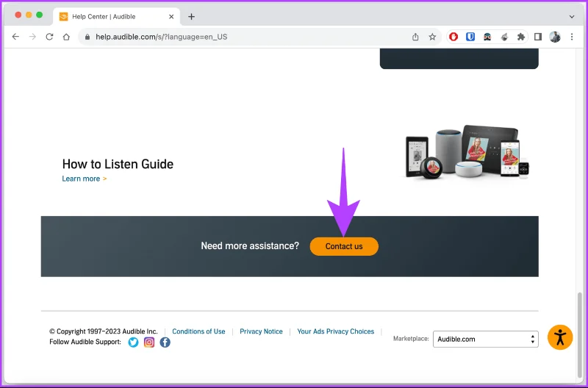The width and height of the screenshot is (588, 388).
Task: Toggle the browser side panel
Action: point(538,37)
